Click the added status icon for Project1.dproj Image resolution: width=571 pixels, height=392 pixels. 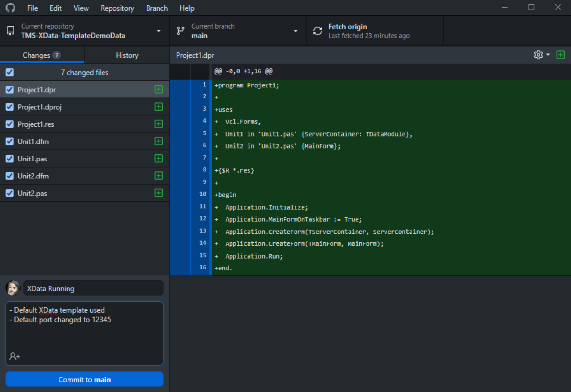tap(159, 107)
